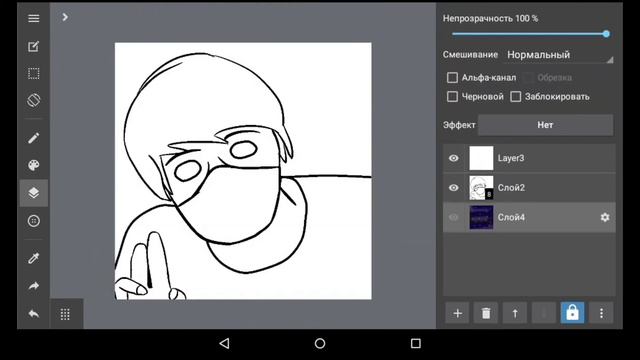Show the Слой4 layer
Image resolution: width=640 pixels, height=360 pixels.
pyautogui.click(x=453, y=217)
